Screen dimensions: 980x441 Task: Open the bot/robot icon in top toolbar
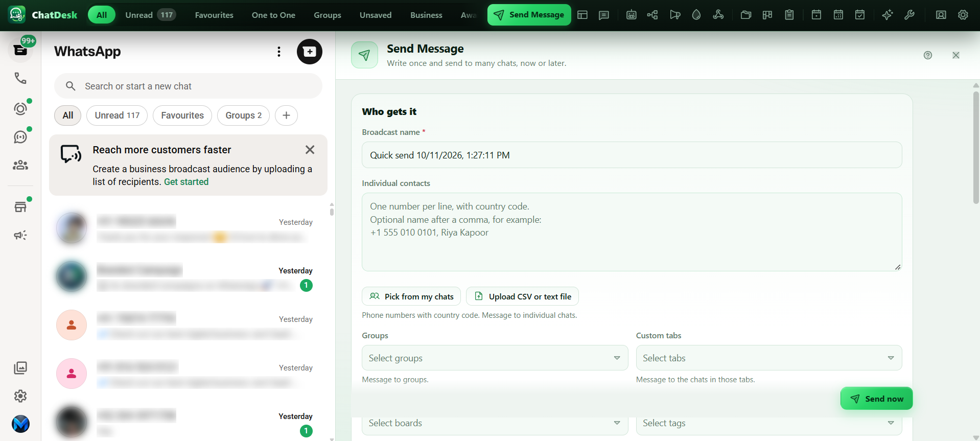point(631,15)
